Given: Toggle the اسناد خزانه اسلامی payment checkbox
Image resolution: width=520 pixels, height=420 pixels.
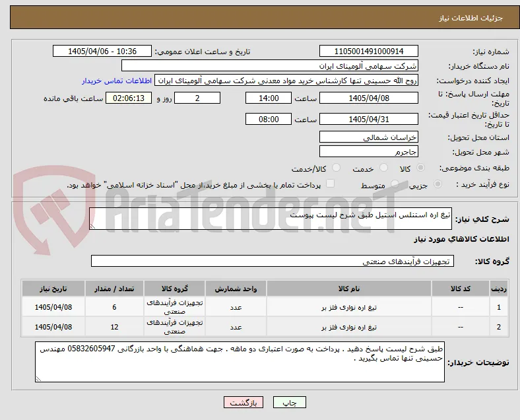Looking at the screenshot, I should 331,184.
